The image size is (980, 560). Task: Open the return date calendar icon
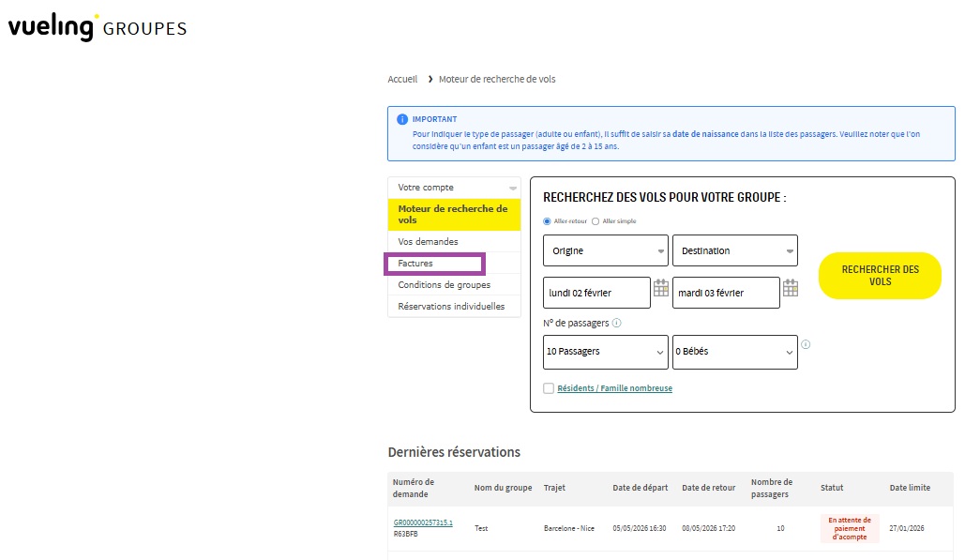[x=791, y=289]
